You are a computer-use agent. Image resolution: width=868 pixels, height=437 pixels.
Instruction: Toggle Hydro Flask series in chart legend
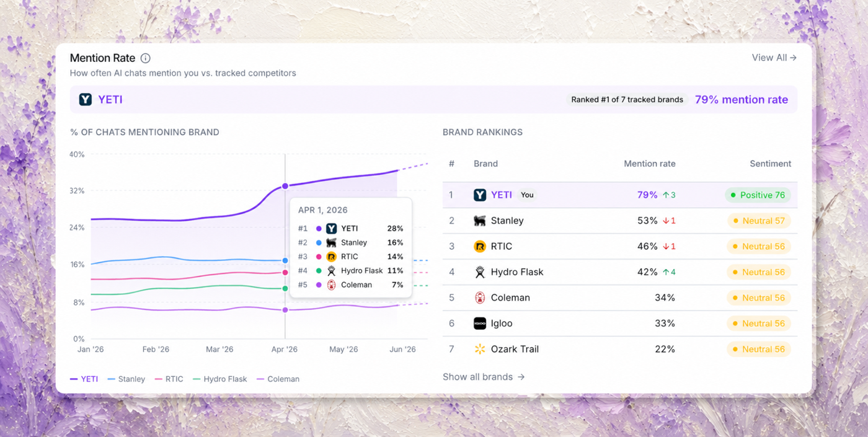click(x=220, y=379)
